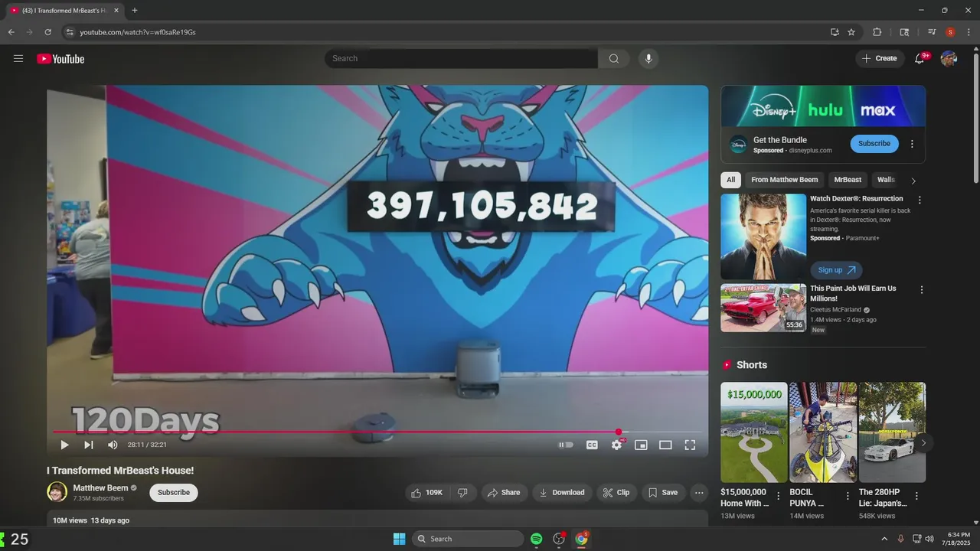
Task: Toggle closed captions
Action: 592,445
